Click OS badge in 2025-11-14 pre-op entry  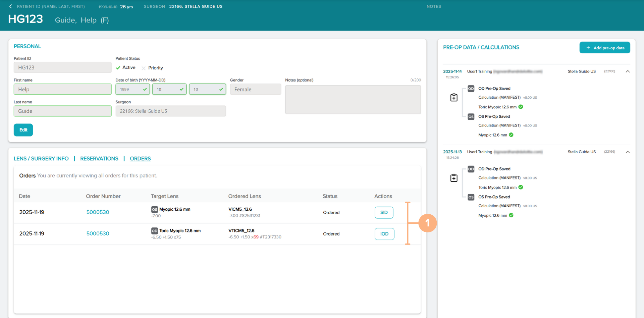471,117
